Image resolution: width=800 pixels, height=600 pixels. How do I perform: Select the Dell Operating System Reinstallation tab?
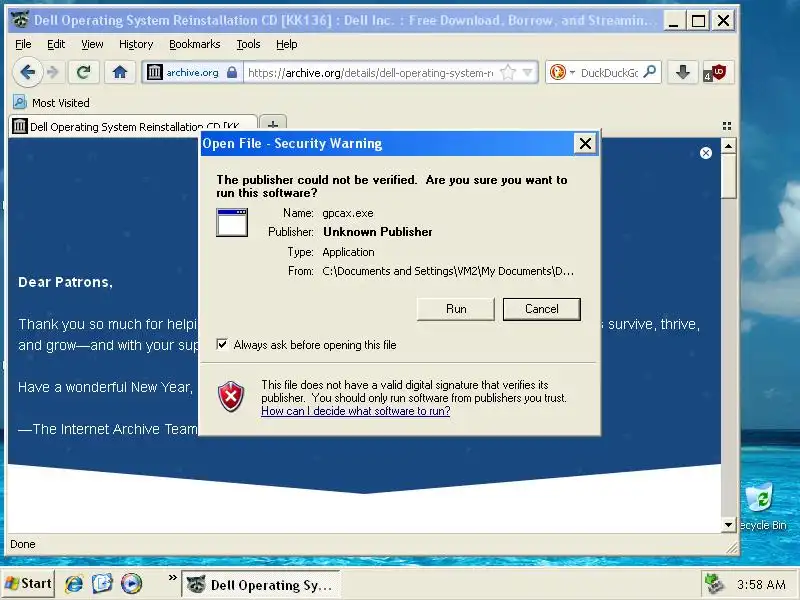coord(133,126)
